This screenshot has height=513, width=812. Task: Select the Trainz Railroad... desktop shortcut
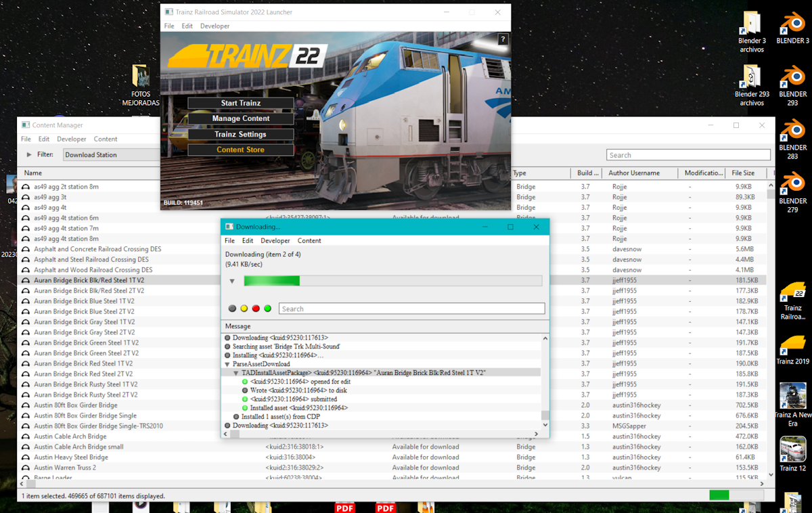[x=792, y=302]
